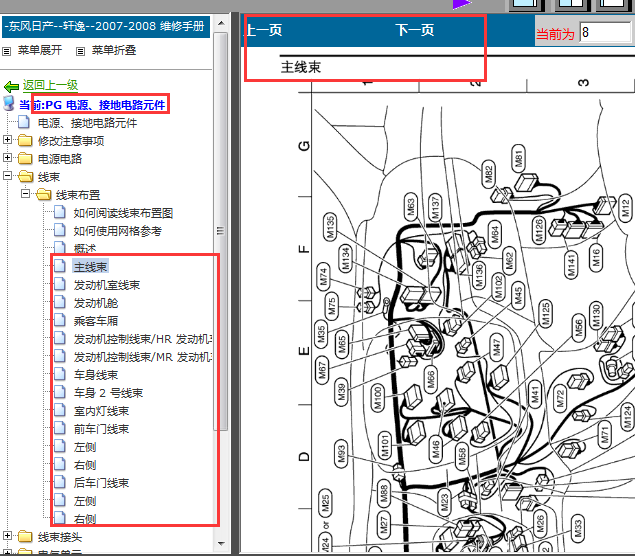Click the document icon beside 电源、接地电路元件
The height and width of the screenshot is (556, 635).
(24, 121)
